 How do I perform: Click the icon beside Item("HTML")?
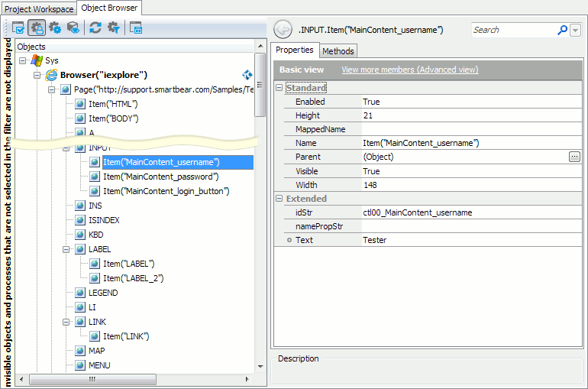pyautogui.click(x=80, y=104)
